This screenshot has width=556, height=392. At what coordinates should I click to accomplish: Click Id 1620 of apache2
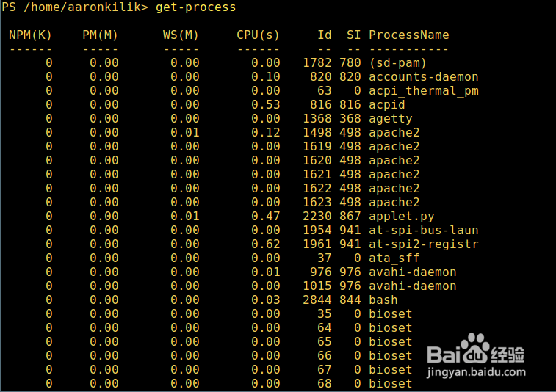click(x=317, y=161)
